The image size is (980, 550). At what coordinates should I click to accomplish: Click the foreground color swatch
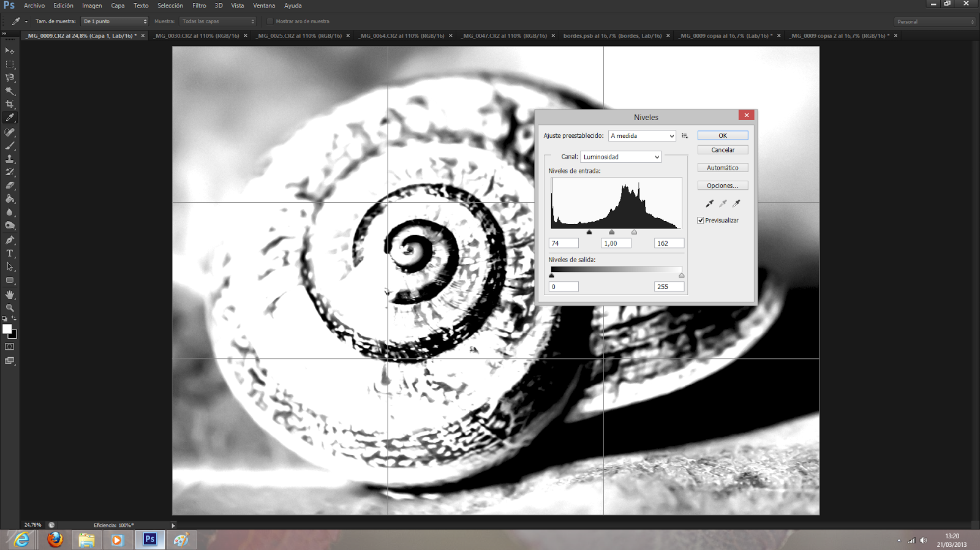click(x=7, y=329)
